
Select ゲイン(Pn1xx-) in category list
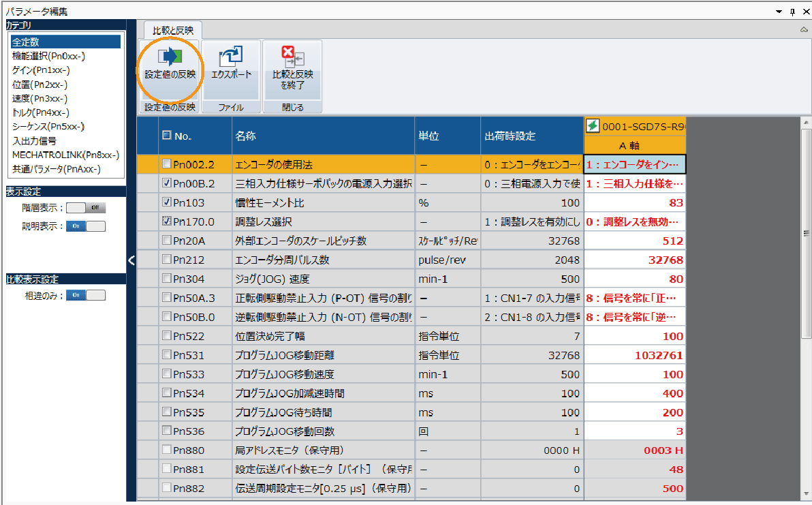point(41,70)
